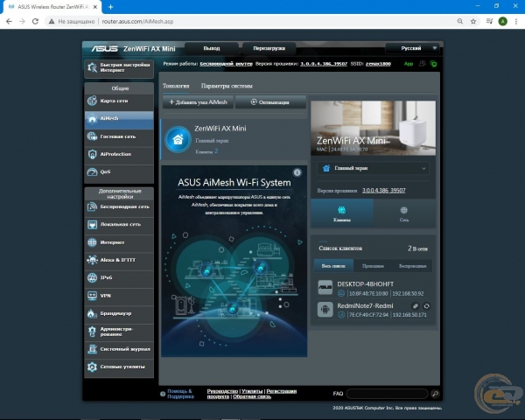Click the DESKTOP-4BHOHFT client name
The image size is (525, 420).
365,284
